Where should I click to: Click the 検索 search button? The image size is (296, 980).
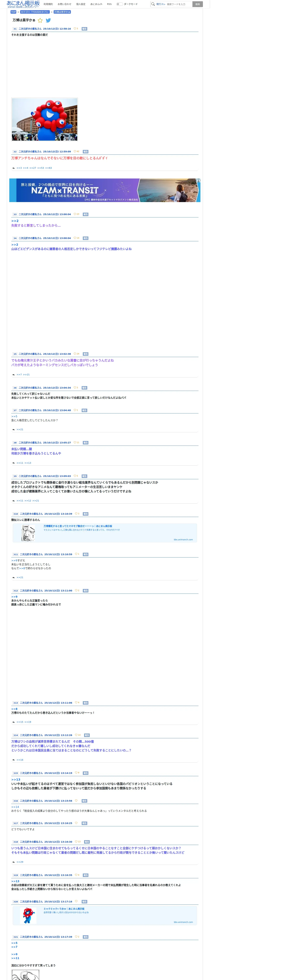(197, 4)
